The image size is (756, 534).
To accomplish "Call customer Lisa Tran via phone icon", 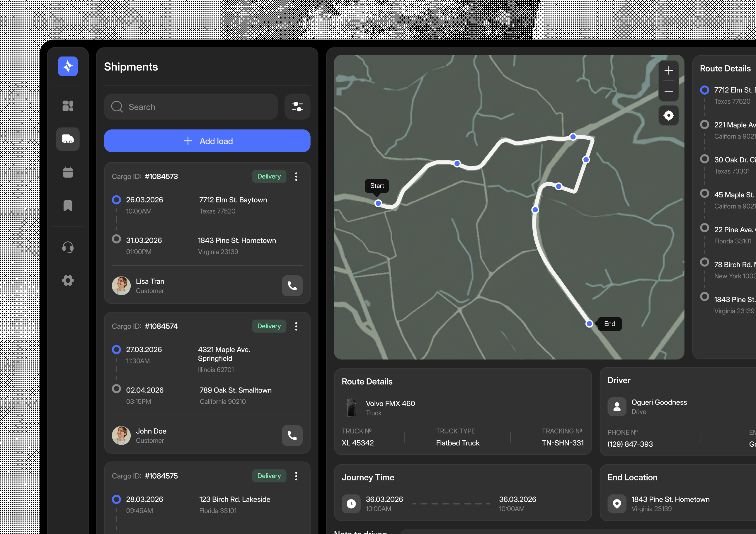I will (292, 285).
